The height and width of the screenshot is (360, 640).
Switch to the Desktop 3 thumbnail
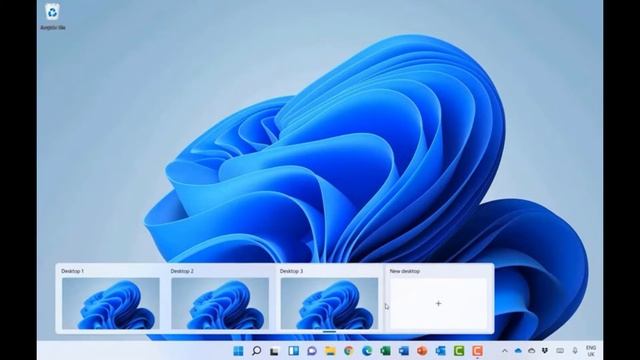click(x=329, y=303)
